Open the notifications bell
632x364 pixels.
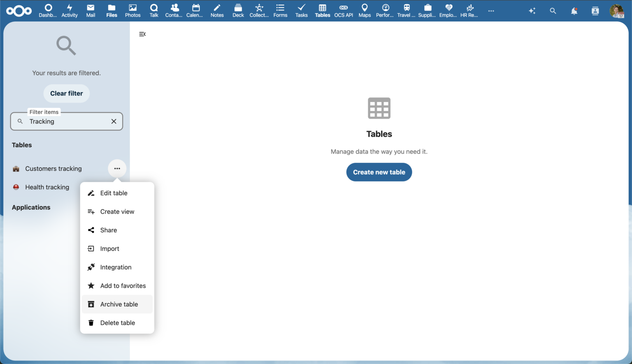(x=574, y=11)
